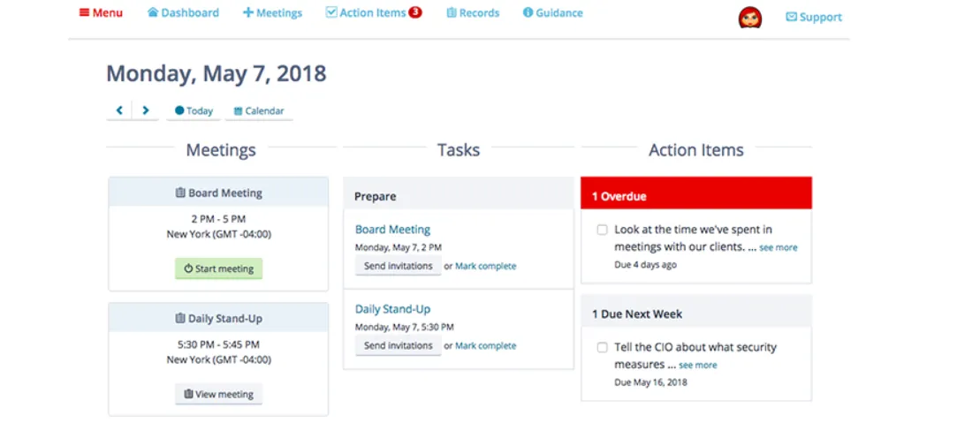
Task: Open the Daily Stand-Up task link
Action: [392, 309]
